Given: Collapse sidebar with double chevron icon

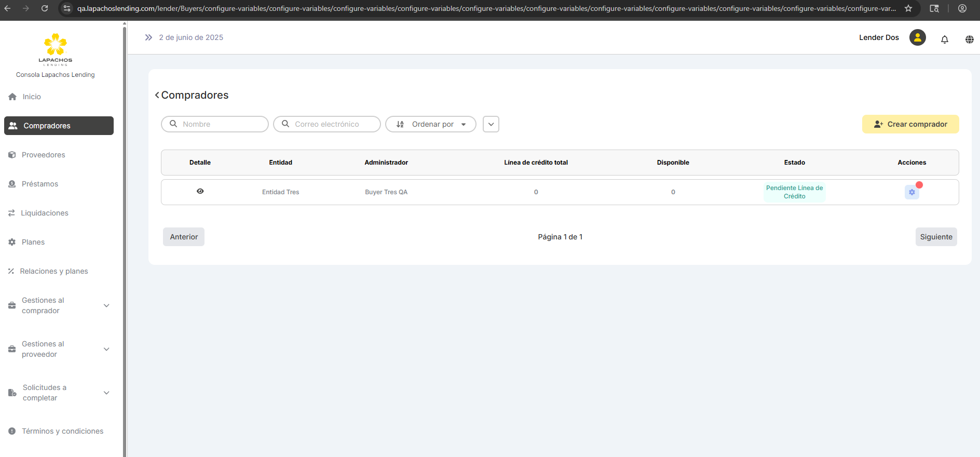Looking at the screenshot, I should [x=148, y=37].
